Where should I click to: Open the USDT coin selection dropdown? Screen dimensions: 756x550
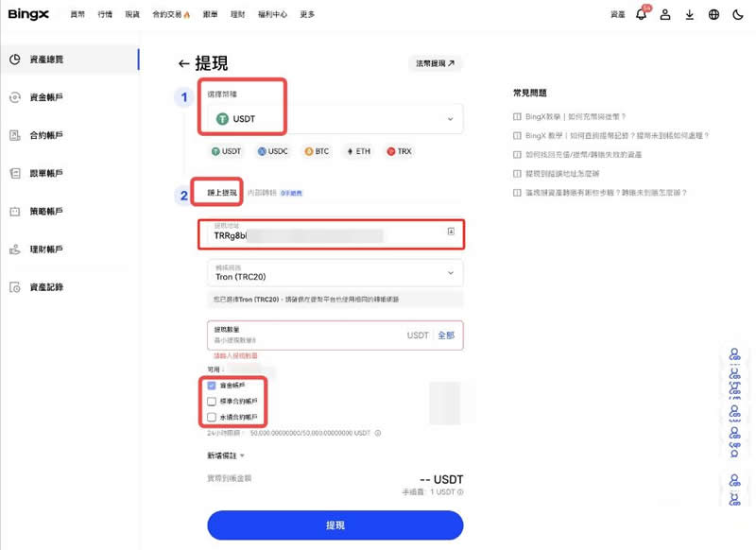[335, 119]
